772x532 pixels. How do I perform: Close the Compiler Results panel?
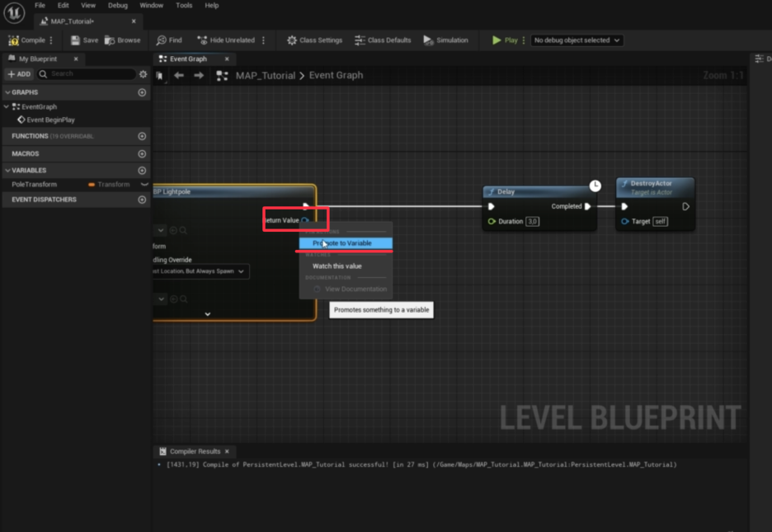tap(227, 451)
